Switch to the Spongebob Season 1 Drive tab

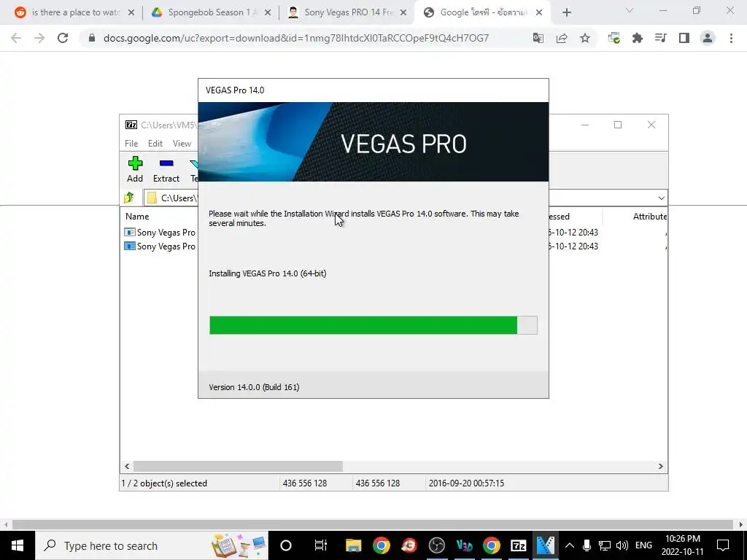(x=211, y=12)
